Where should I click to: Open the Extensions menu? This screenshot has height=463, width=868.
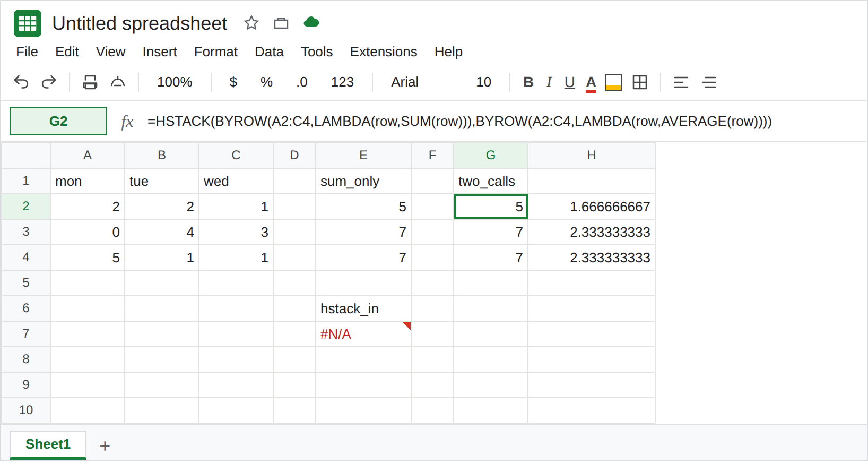pyautogui.click(x=384, y=52)
